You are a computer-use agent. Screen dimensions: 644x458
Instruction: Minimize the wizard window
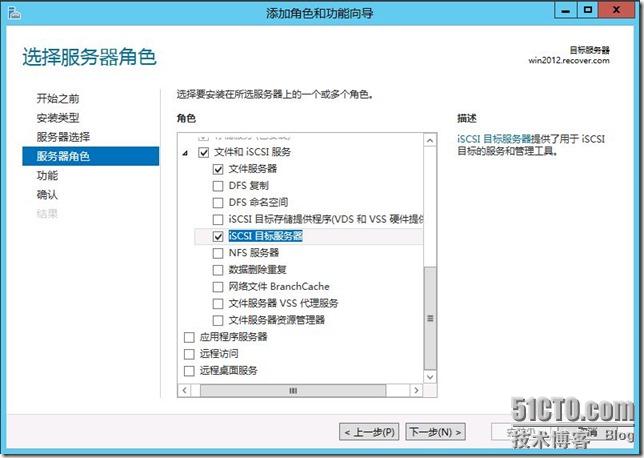(566, 10)
